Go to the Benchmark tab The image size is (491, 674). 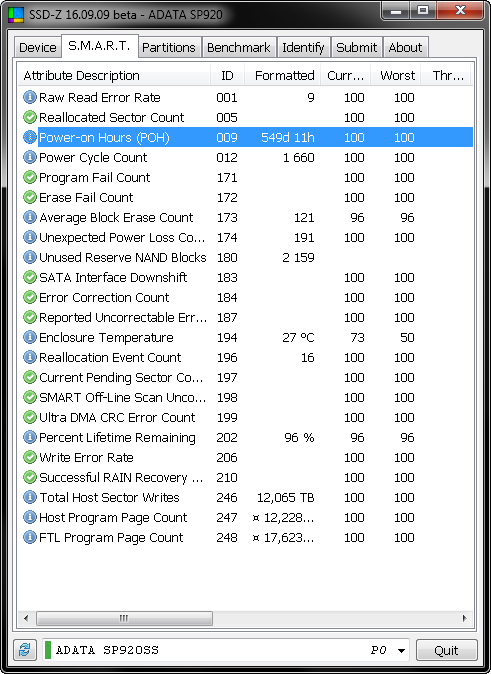(x=239, y=47)
